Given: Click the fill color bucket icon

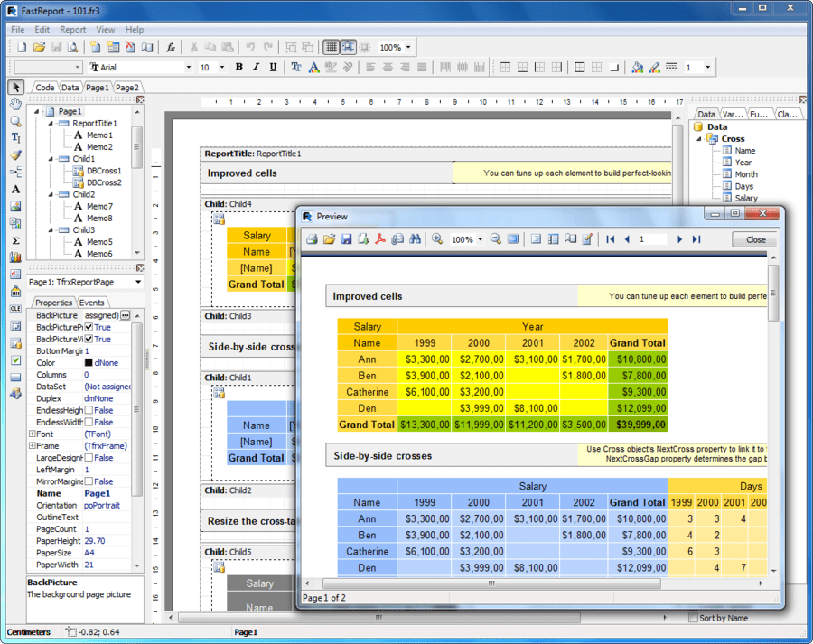Looking at the screenshot, I should coord(638,67).
